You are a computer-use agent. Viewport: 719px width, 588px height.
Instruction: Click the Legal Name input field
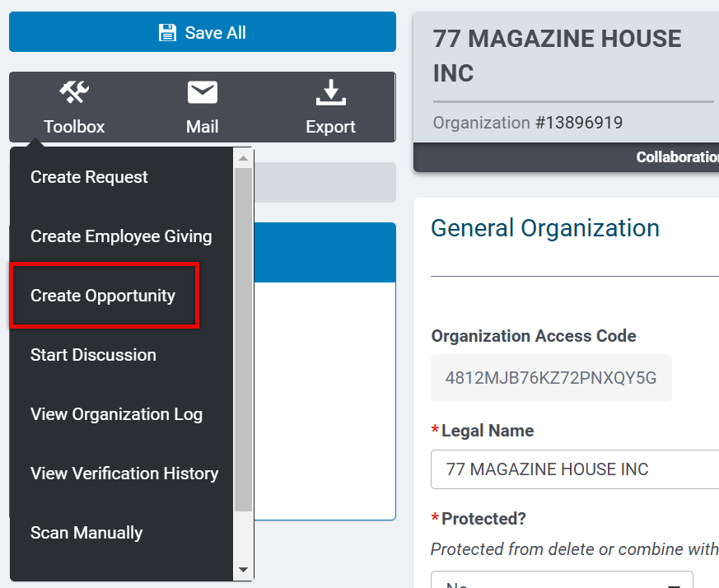575,469
